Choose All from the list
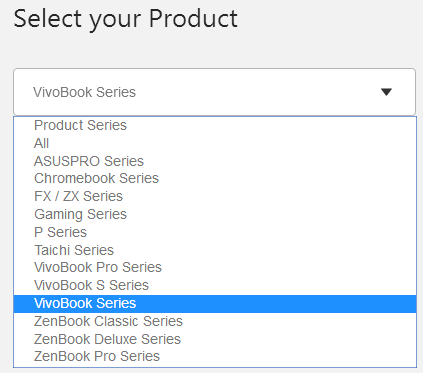 point(215,143)
